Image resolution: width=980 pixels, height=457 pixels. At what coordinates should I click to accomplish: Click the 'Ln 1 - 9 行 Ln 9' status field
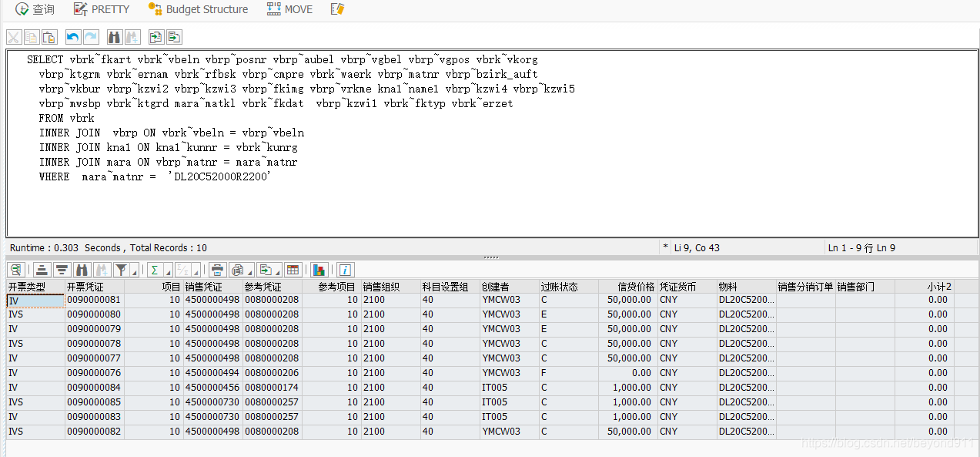[861, 248]
